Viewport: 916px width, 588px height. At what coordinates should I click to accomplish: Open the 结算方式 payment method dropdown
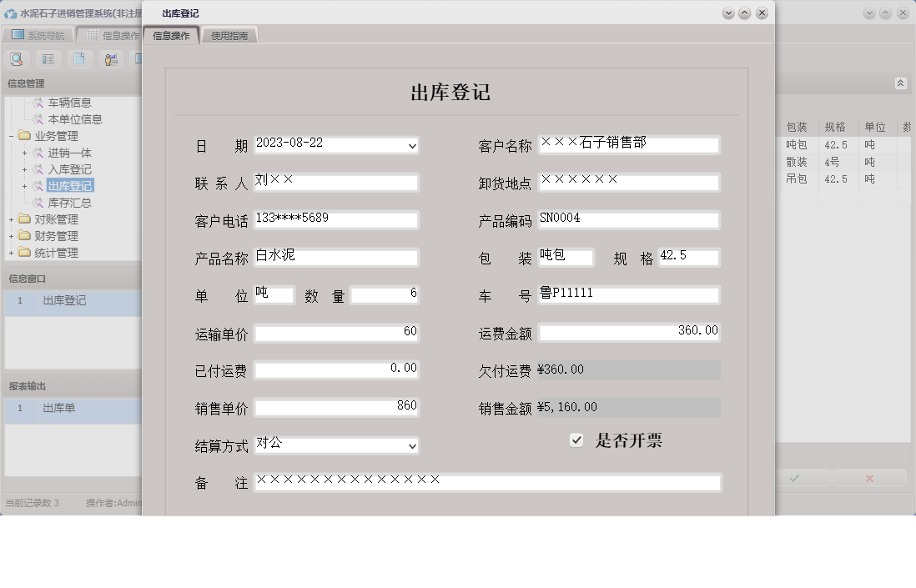point(412,445)
